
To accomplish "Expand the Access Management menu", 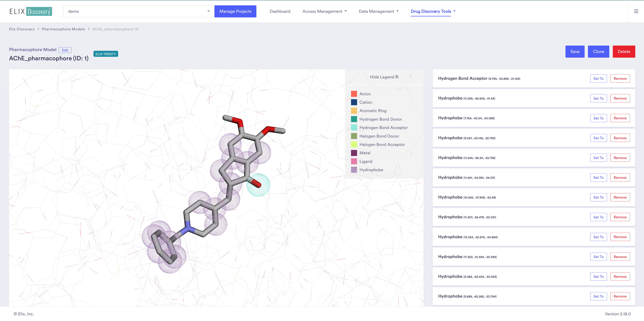I will 325,11.
